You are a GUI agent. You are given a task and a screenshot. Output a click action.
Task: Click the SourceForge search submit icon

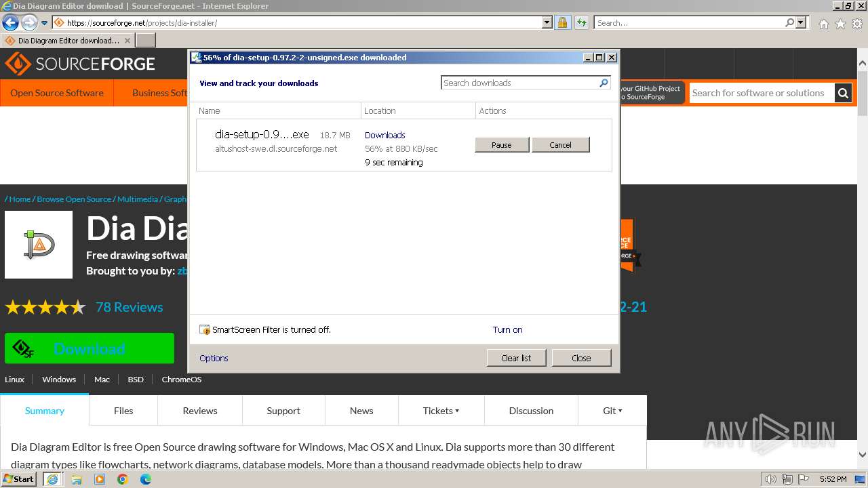[x=843, y=93]
